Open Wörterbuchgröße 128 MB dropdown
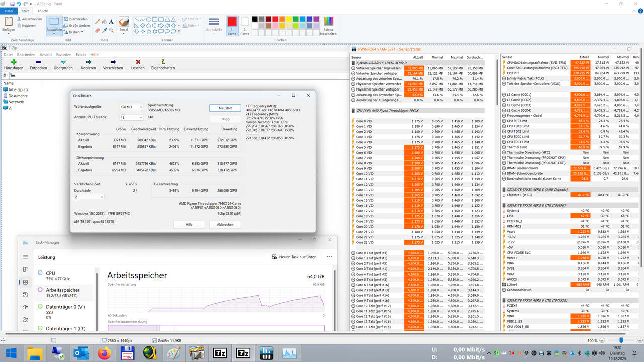The image size is (644, 362). 132,107
